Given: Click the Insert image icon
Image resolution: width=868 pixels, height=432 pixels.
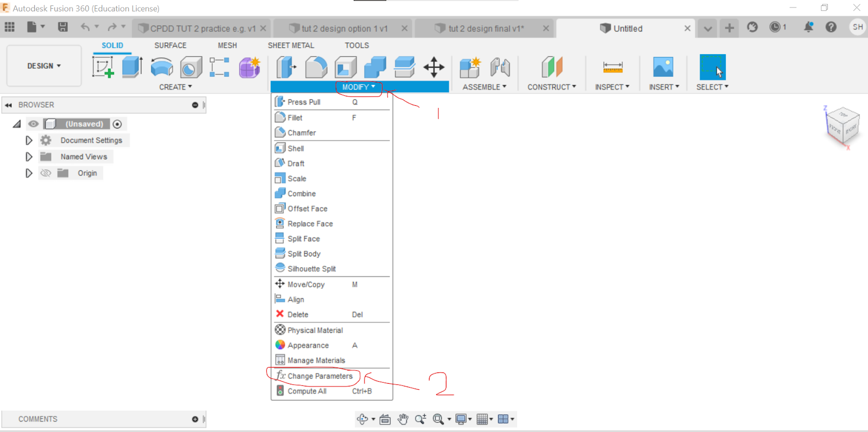Looking at the screenshot, I should [x=663, y=67].
